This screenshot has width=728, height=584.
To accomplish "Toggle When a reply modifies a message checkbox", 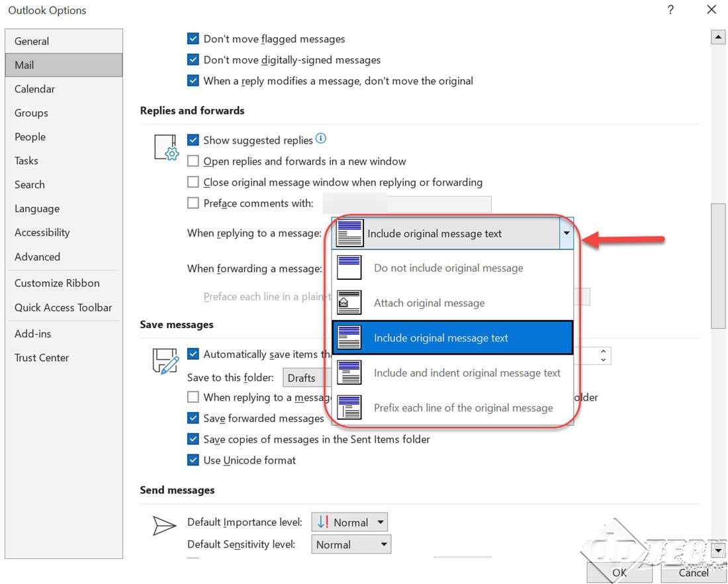I will (193, 81).
